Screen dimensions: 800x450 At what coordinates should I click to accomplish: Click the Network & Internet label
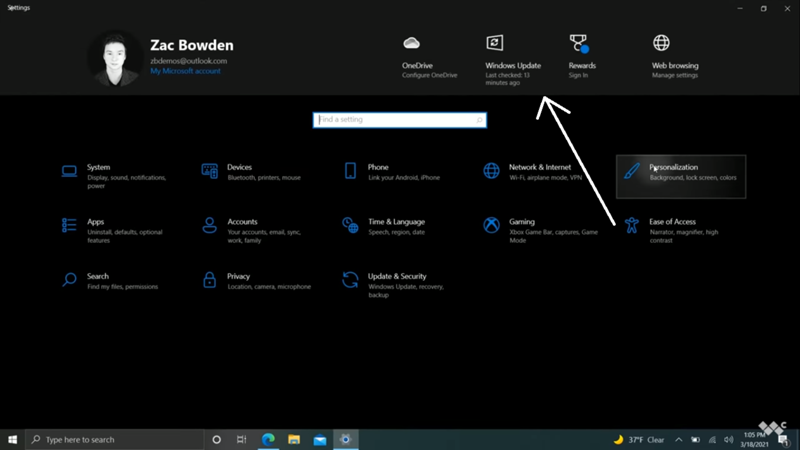pyautogui.click(x=540, y=167)
